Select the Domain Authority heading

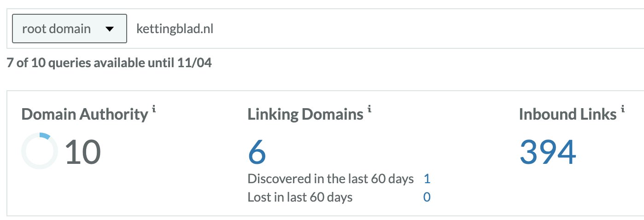pyautogui.click(x=85, y=114)
